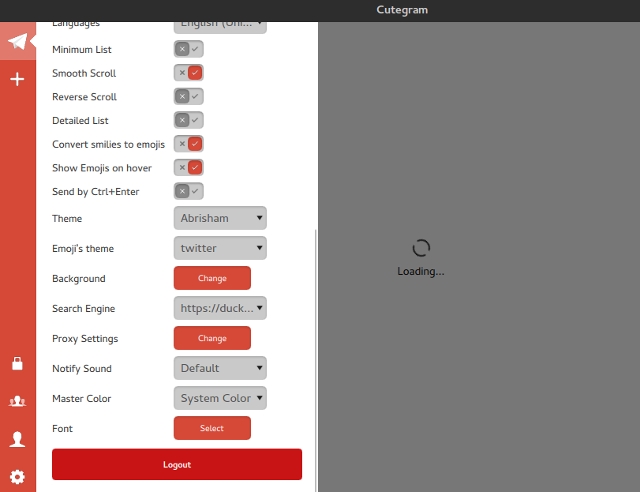640x492 pixels.
Task: Click the Telegram paper plane icon
Action: (17, 42)
